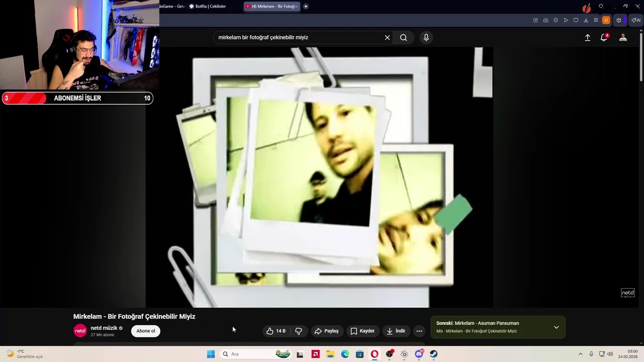
Task: Click the 27 Mn abone subscriber count
Action: pos(102,335)
